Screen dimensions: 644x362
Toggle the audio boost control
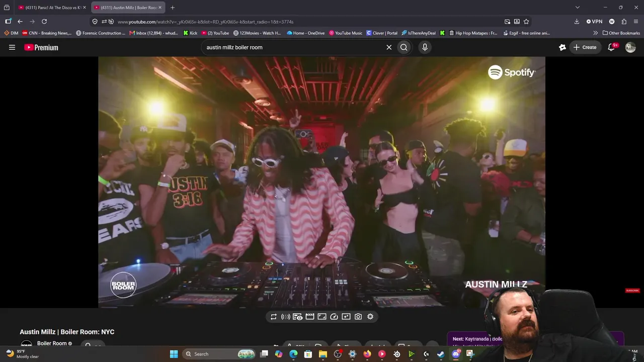point(286,317)
